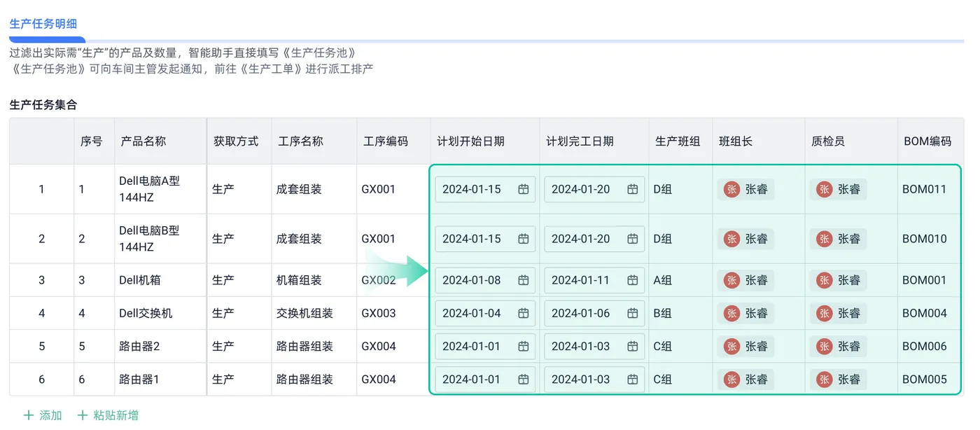Open 班组长 member chip in row 3
980x430 pixels.
coord(746,280)
